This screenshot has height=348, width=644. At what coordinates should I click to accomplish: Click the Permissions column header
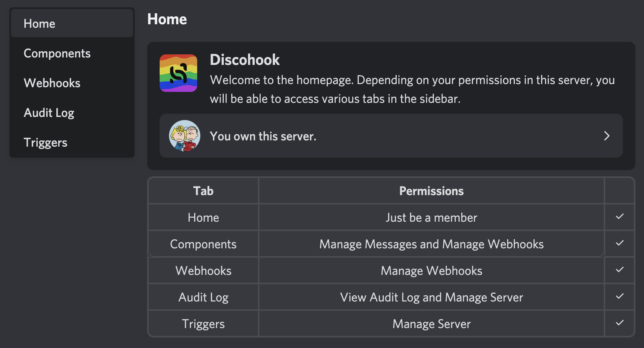click(432, 191)
